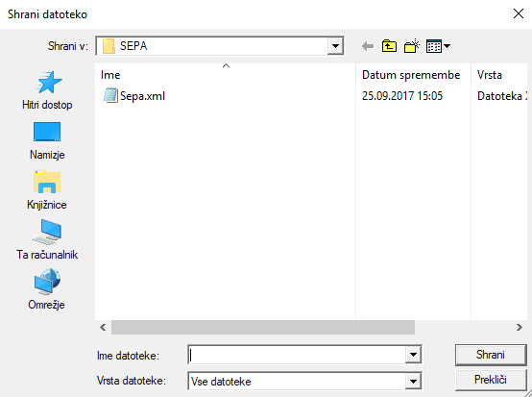Expand the Shrani v folder dropdown

click(x=335, y=46)
